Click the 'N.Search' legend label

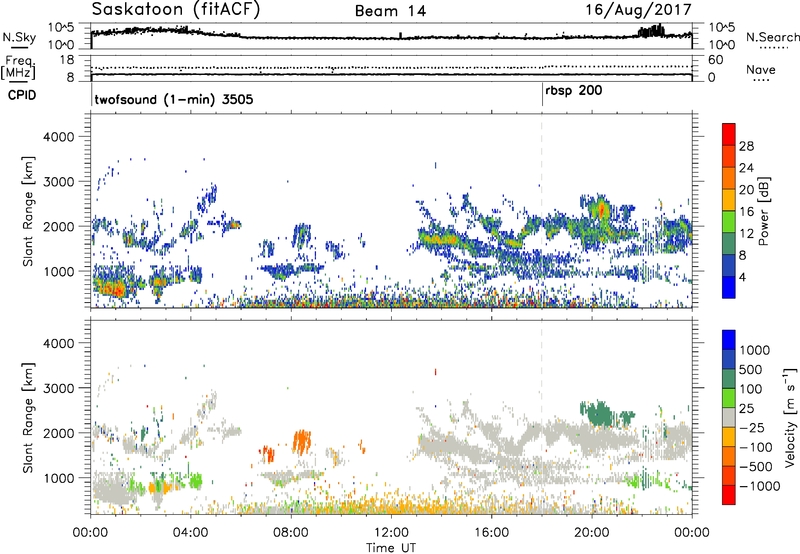coord(772,37)
